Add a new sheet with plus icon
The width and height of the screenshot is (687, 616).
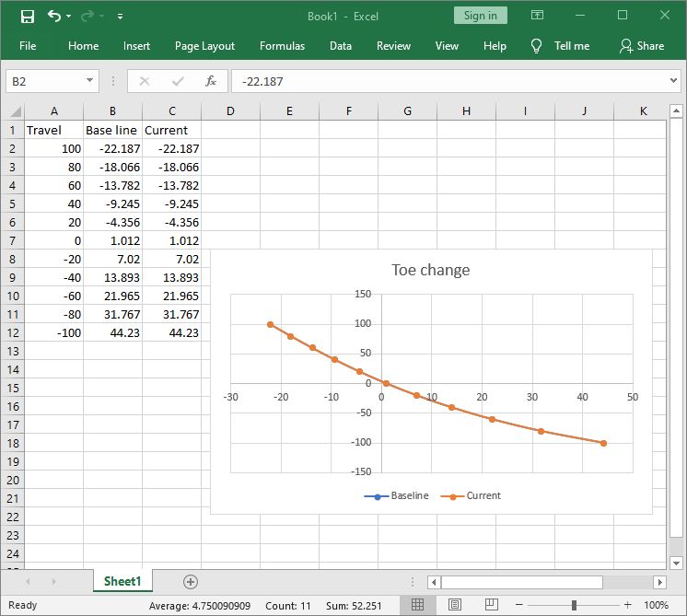[x=191, y=581]
